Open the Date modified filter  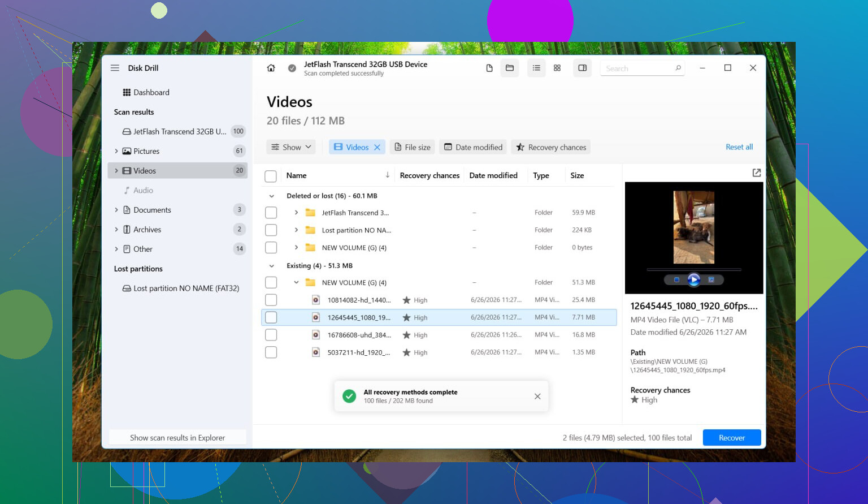point(474,147)
